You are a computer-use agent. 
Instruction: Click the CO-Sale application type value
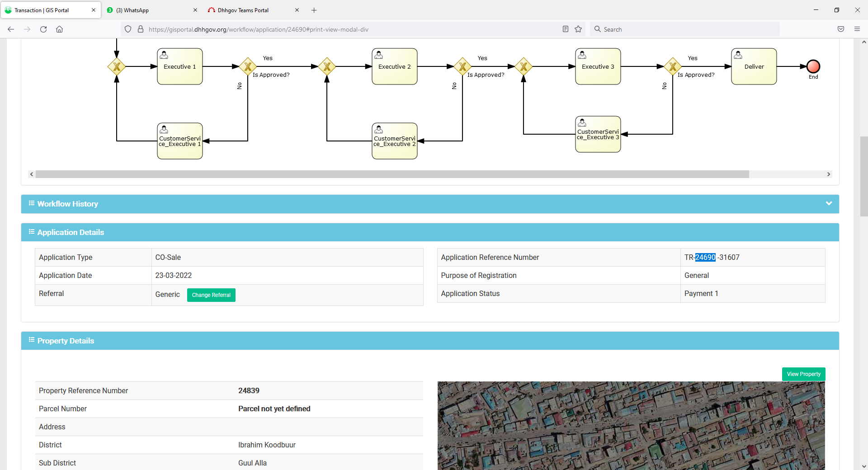tap(168, 257)
